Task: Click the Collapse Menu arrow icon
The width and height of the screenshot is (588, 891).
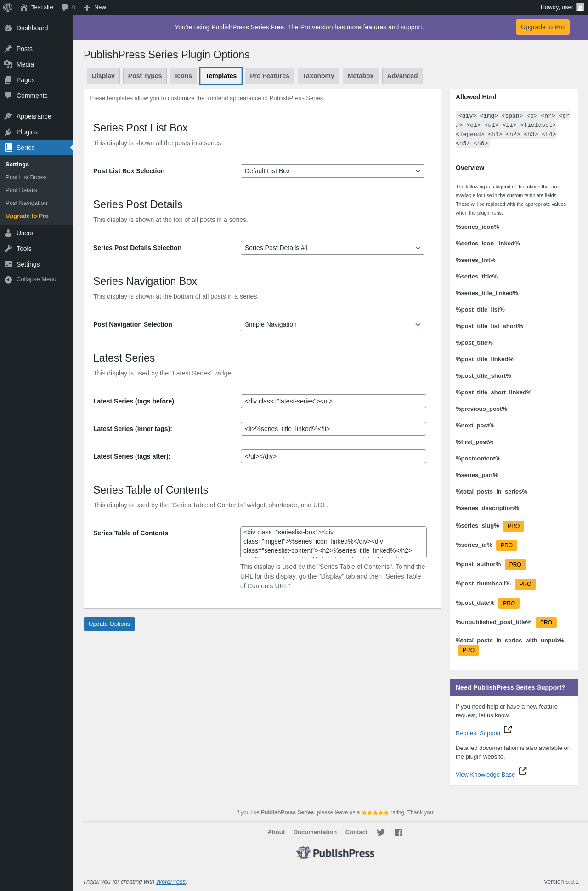Action: tap(8, 279)
